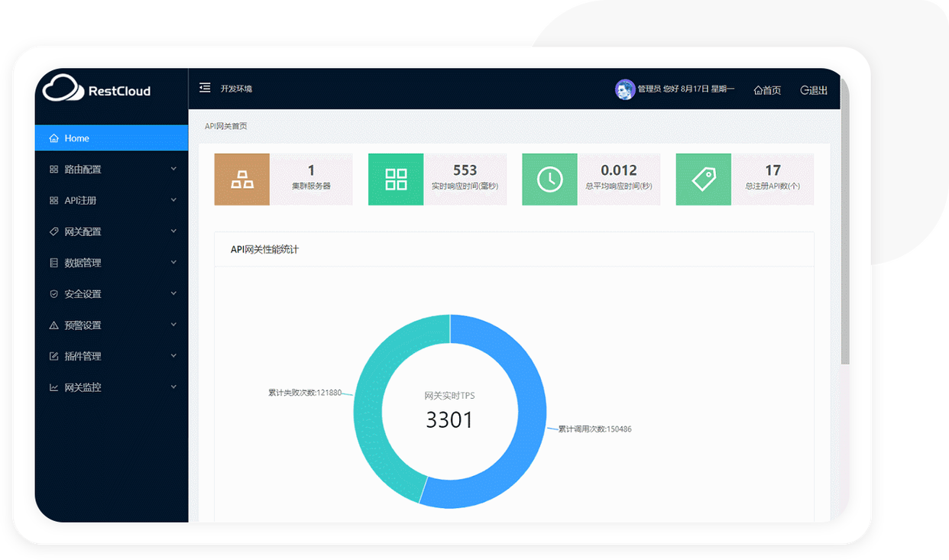Open the API注册 menu
This screenshot has height=560, width=949.
[x=112, y=200]
